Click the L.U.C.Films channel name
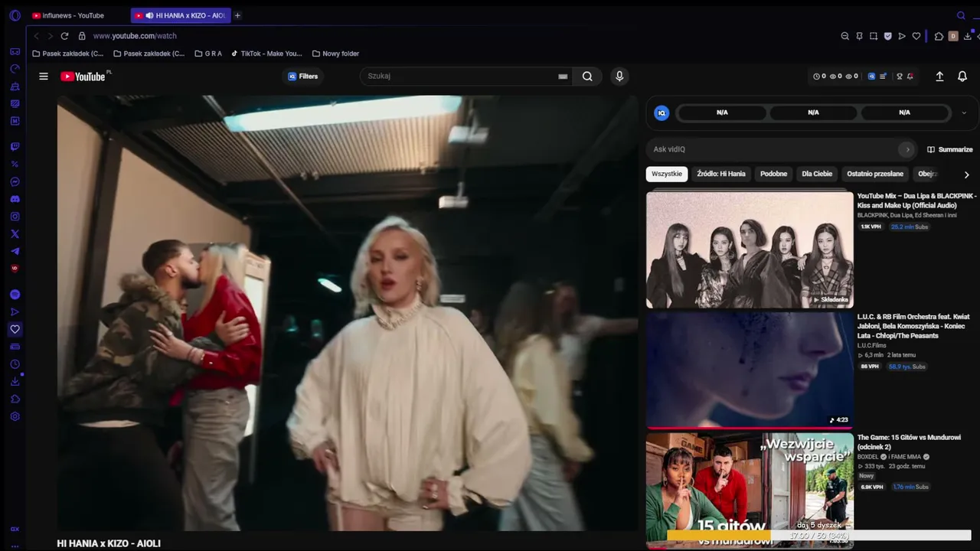Viewport: 980px width, 551px height. tap(872, 346)
